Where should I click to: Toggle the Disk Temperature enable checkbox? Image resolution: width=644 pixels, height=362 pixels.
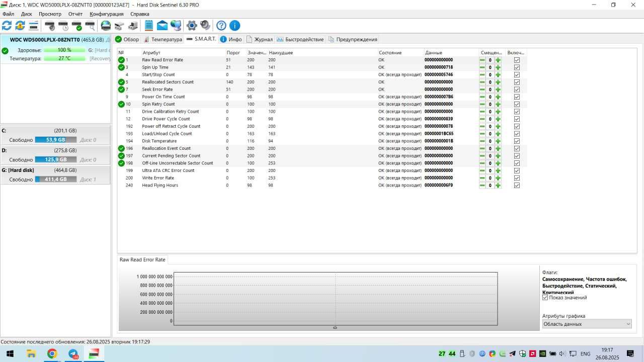point(517,141)
